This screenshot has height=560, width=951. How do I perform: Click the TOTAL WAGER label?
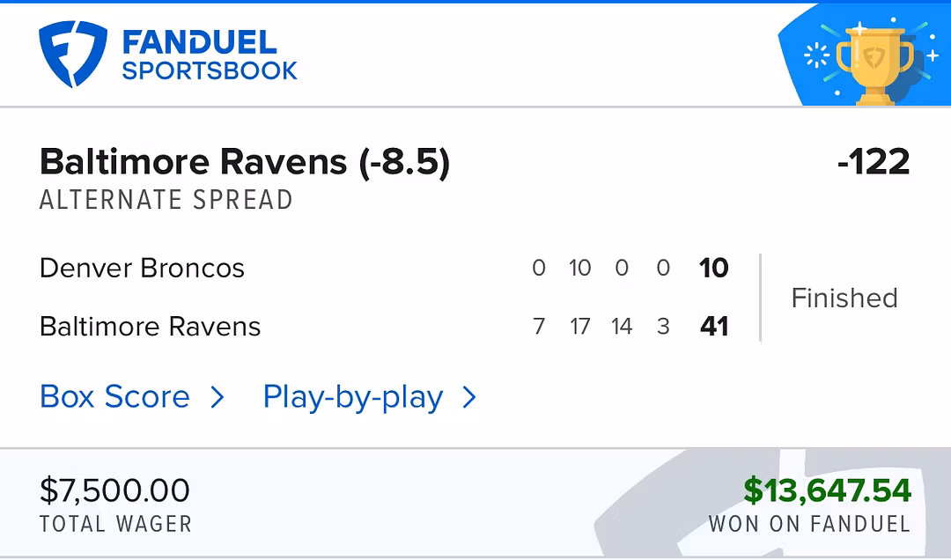[115, 524]
